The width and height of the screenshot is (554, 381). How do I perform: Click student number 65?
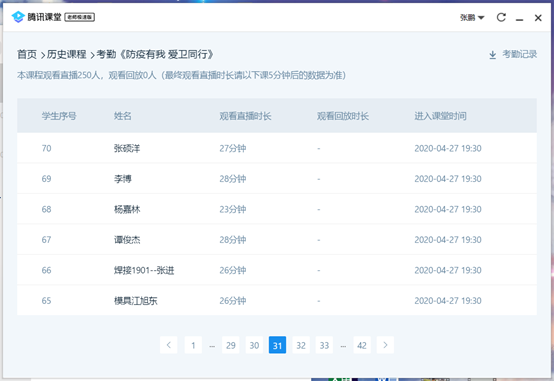(x=46, y=301)
